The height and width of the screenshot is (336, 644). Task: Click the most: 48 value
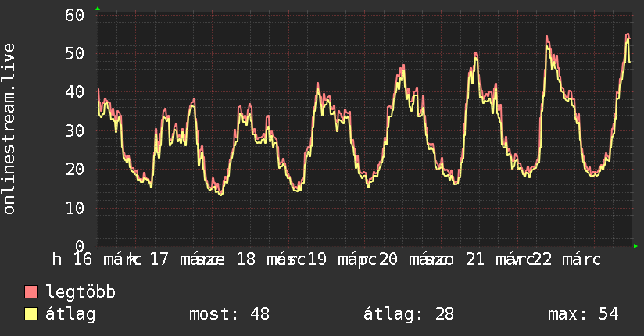[229, 314]
